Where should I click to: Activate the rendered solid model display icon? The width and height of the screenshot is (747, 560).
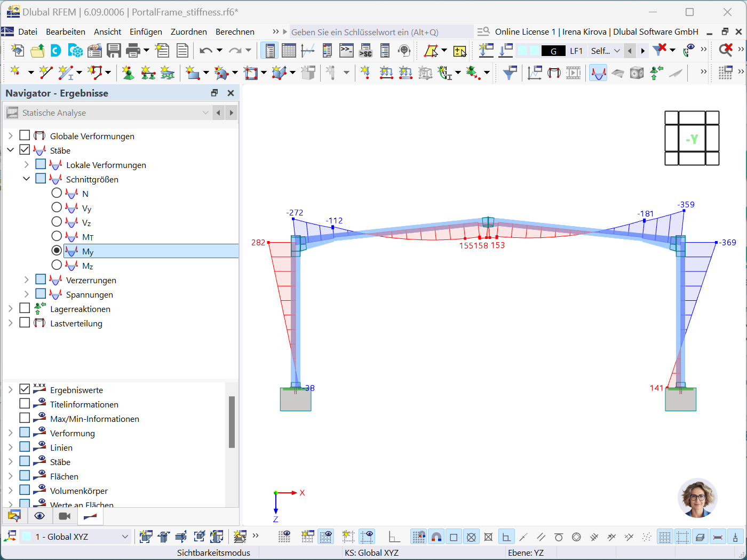click(x=637, y=73)
